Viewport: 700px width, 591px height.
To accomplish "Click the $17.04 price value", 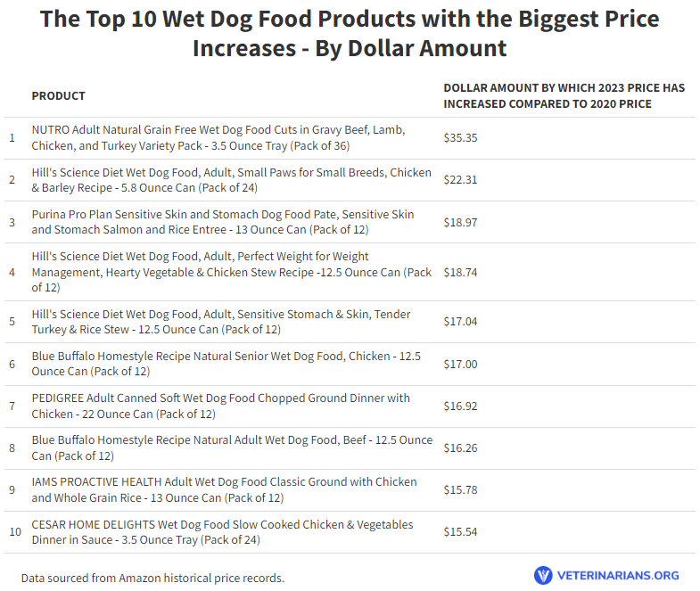I will 460,322.
